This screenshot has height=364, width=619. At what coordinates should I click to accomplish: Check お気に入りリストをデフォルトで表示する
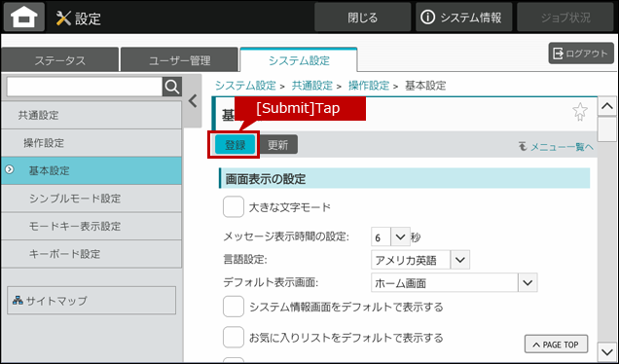coord(234,338)
